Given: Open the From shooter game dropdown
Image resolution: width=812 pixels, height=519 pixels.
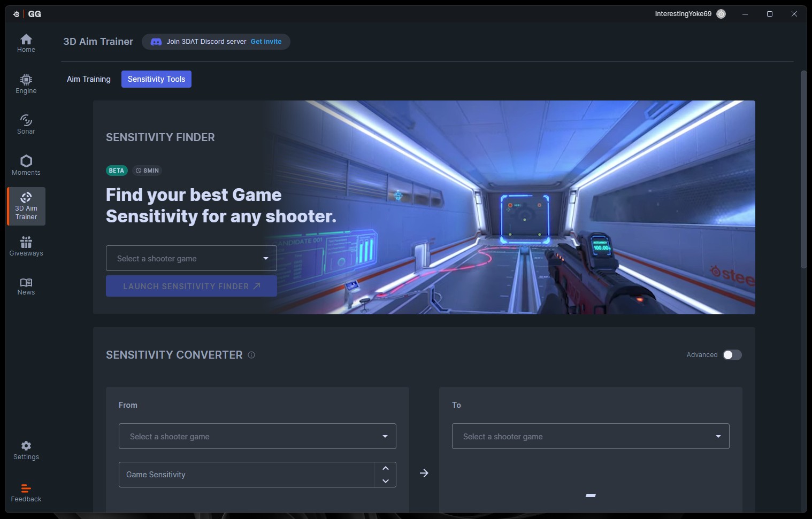Looking at the screenshot, I should click(x=257, y=436).
